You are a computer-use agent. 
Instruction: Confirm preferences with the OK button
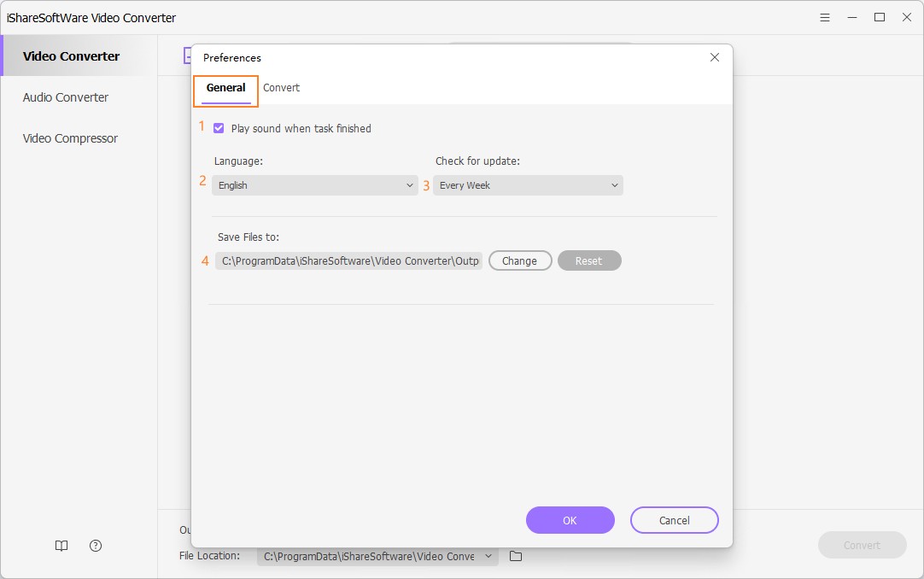(x=570, y=520)
